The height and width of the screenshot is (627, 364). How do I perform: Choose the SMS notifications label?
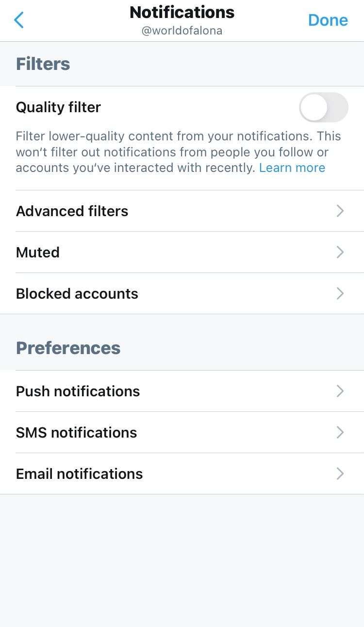pyautogui.click(x=77, y=433)
